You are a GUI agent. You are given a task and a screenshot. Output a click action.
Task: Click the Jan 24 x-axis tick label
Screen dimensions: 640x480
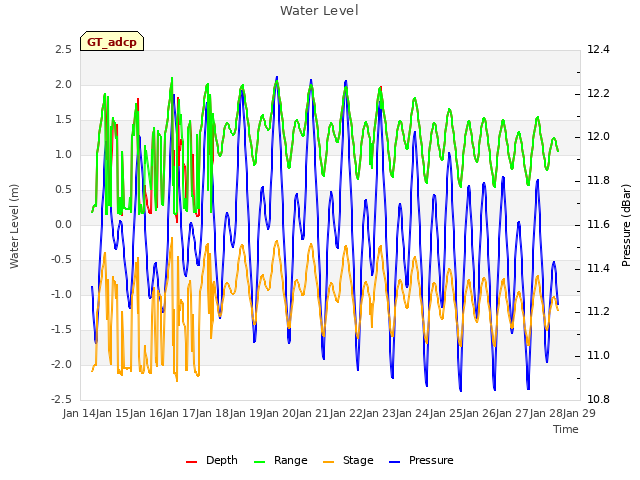click(413, 413)
